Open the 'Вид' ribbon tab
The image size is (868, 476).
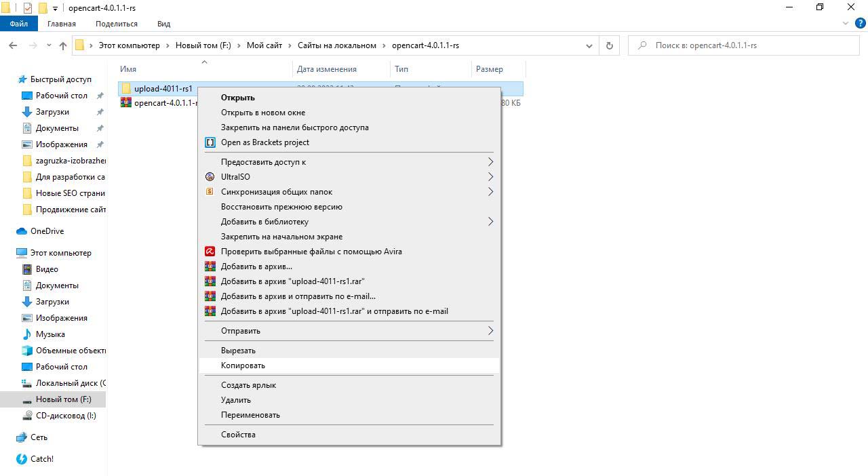[163, 24]
